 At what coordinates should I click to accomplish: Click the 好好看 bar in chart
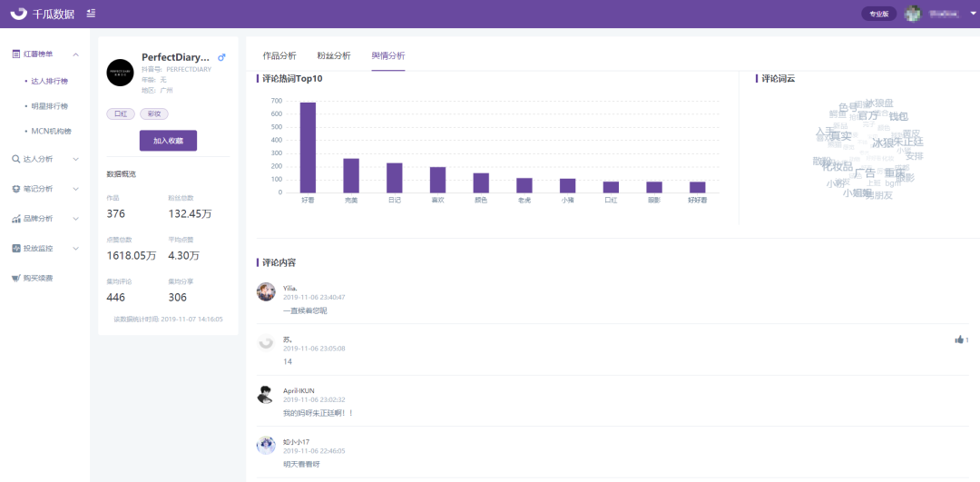tap(698, 187)
